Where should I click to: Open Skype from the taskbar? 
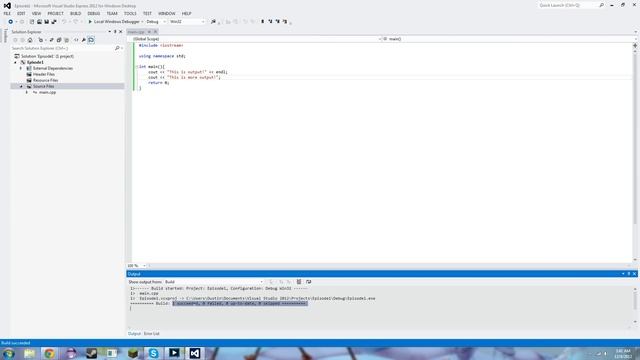(153, 353)
